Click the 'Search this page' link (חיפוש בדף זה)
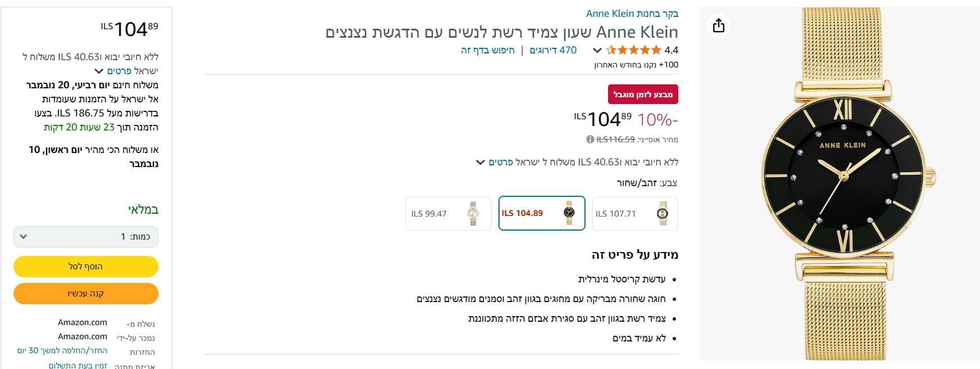The height and width of the screenshot is (369, 980). [x=488, y=50]
